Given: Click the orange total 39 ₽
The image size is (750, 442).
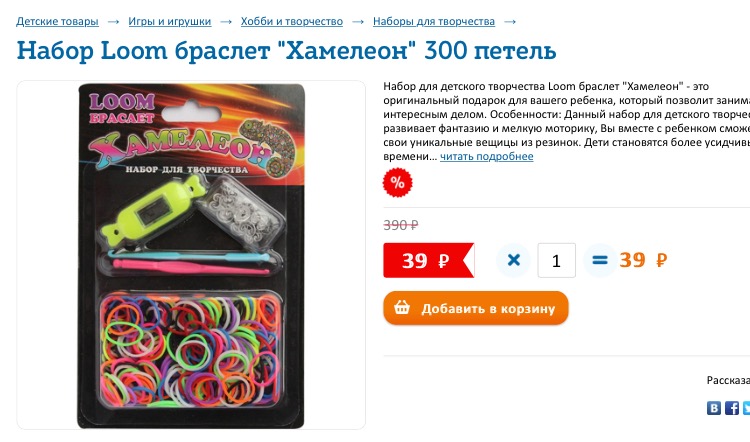Looking at the screenshot, I should (643, 260).
